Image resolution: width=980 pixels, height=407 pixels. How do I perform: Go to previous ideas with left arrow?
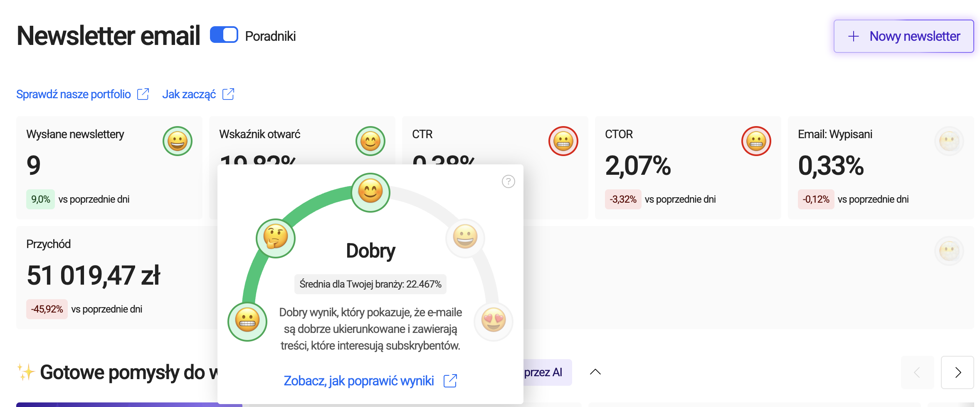tap(917, 372)
